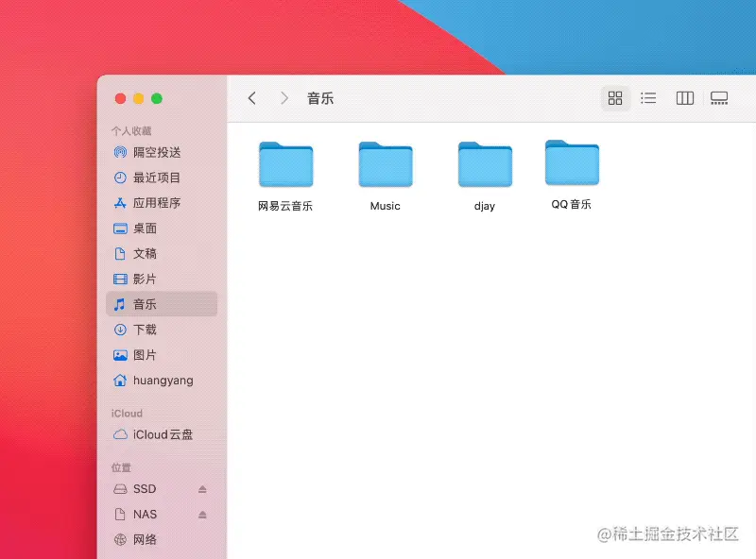Screen dimensions: 756x559
Task: Open 文稿 in the sidebar
Action: [145, 253]
